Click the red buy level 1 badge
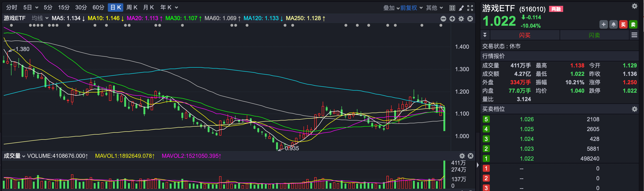Viewport: 644px width, 191px height. [486, 169]
